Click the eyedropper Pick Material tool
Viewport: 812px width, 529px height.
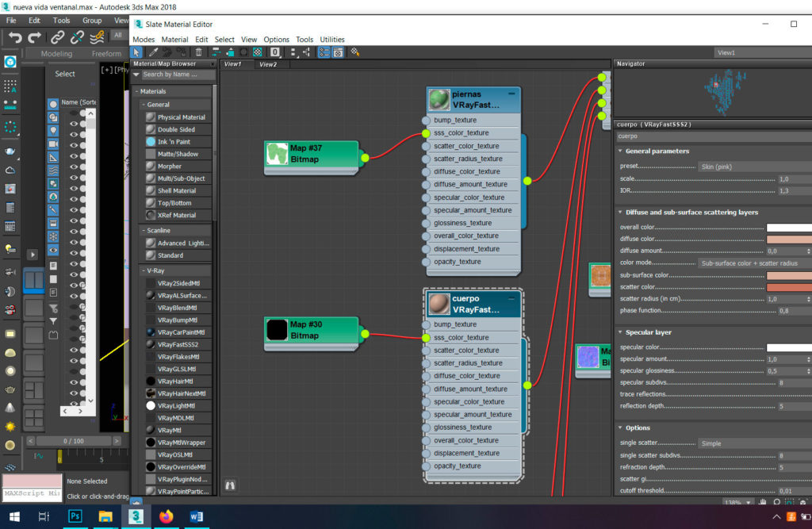[154, 52]
